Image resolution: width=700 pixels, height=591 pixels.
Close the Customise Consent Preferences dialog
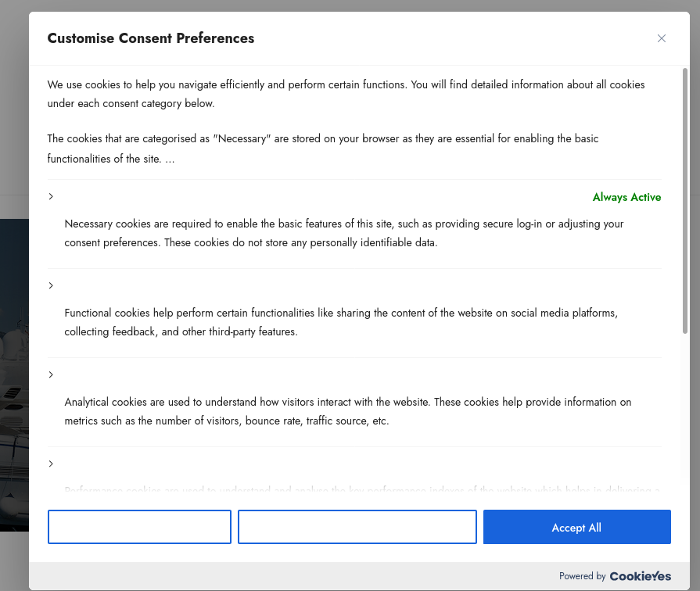(662, 38)
